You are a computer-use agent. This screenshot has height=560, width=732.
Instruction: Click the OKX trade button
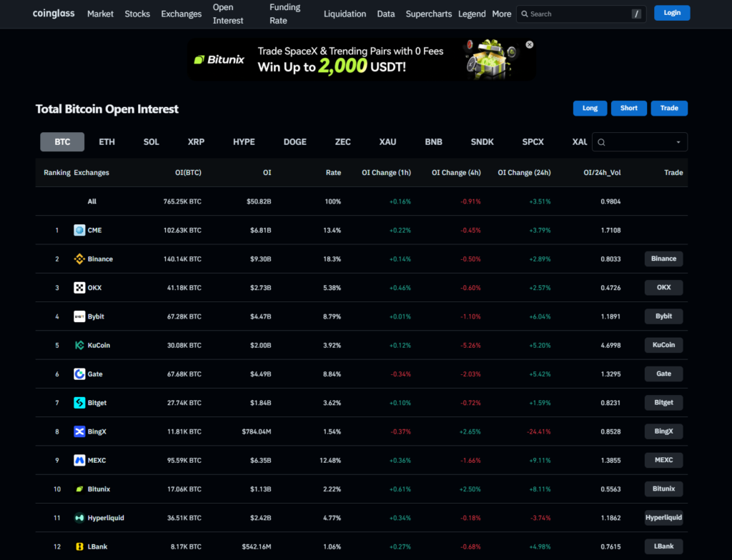(663, 287)
